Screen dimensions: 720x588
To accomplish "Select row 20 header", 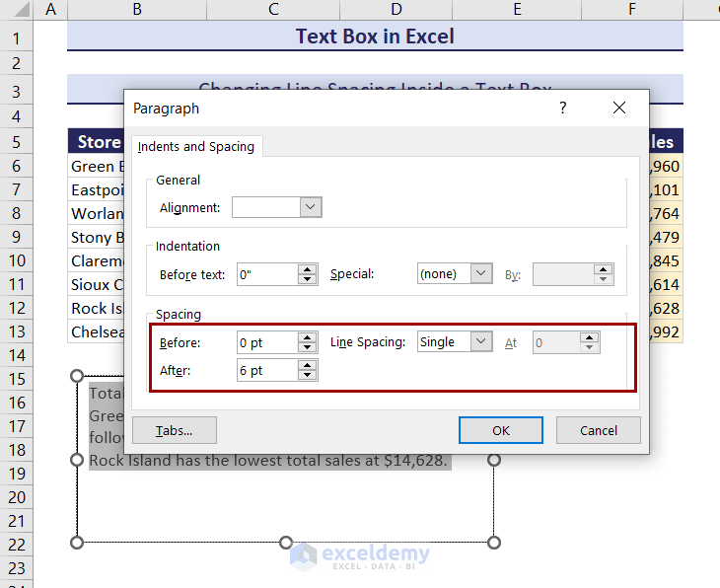I will [x=17, y=497].
